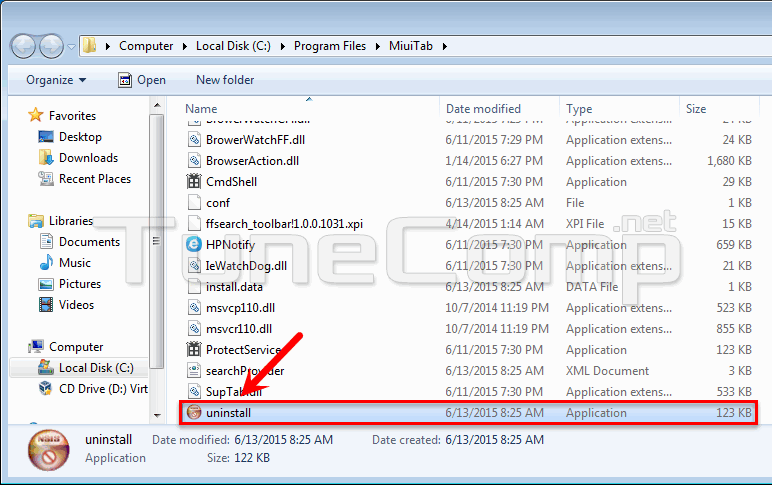Click the file name msvcr110.dll

(x=239, y=329)
